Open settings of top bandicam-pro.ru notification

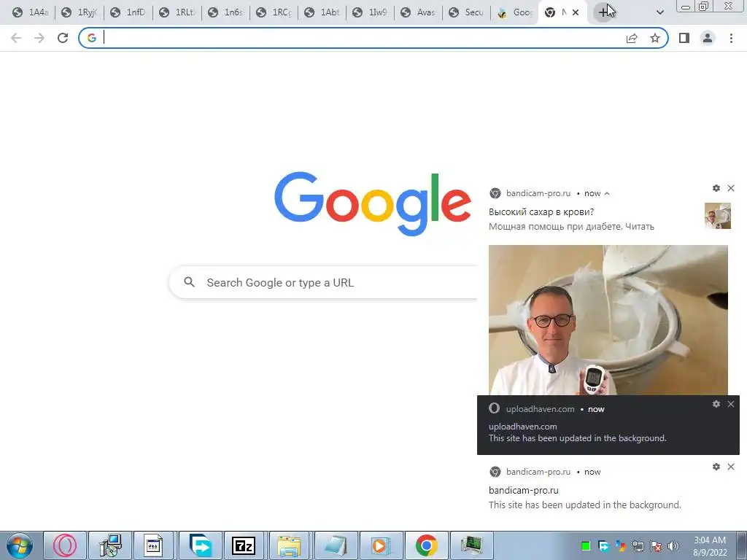pyautogui.click(x=716, y=188)
